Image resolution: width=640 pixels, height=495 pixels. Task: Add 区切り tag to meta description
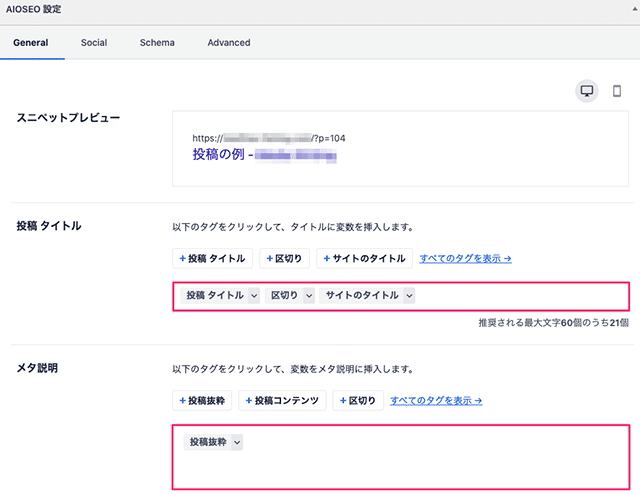(x=358, y=401)
